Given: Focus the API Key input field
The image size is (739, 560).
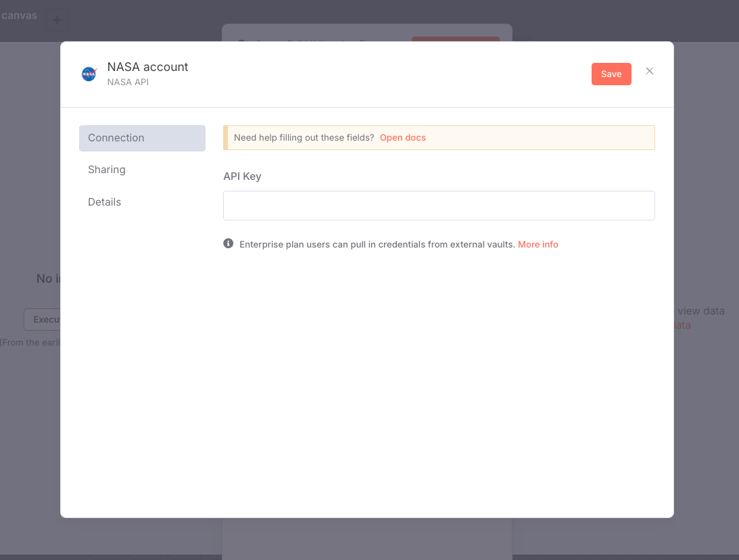Looking at the screenshot, I should coord(439,206).
